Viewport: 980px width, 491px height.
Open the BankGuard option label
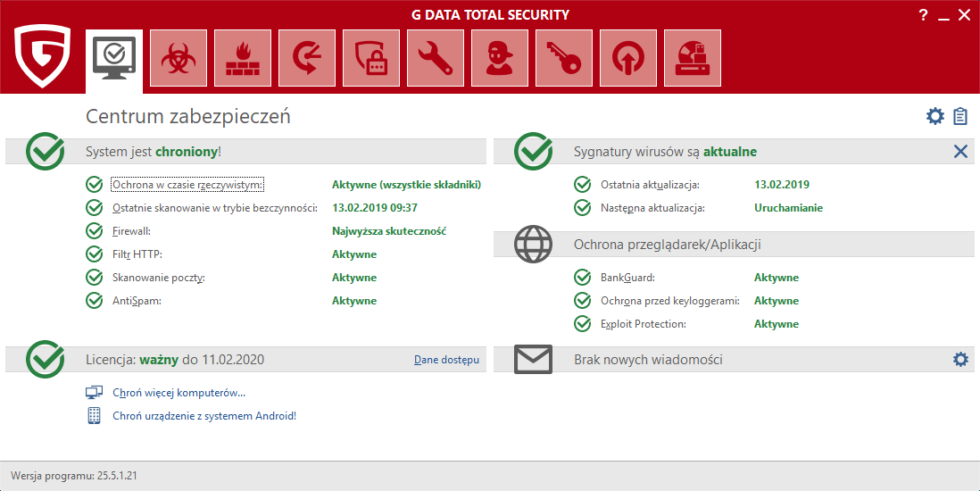[x=627, y=277]
